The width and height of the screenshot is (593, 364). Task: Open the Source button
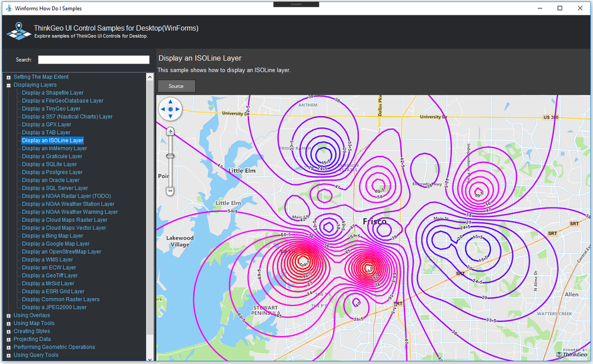[x=176, y=86]
